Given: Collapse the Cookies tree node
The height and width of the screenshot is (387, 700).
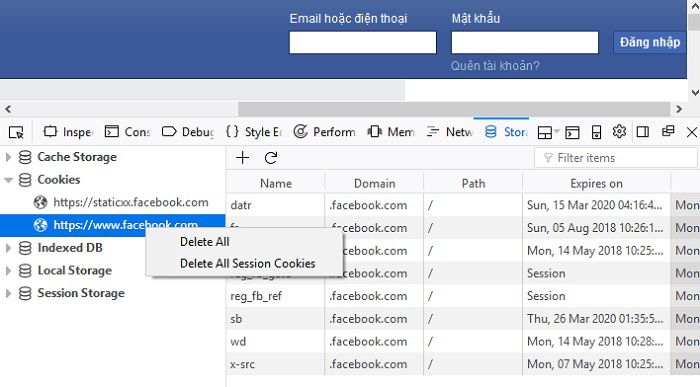Looking at the screenshot, I should (8, 180).
